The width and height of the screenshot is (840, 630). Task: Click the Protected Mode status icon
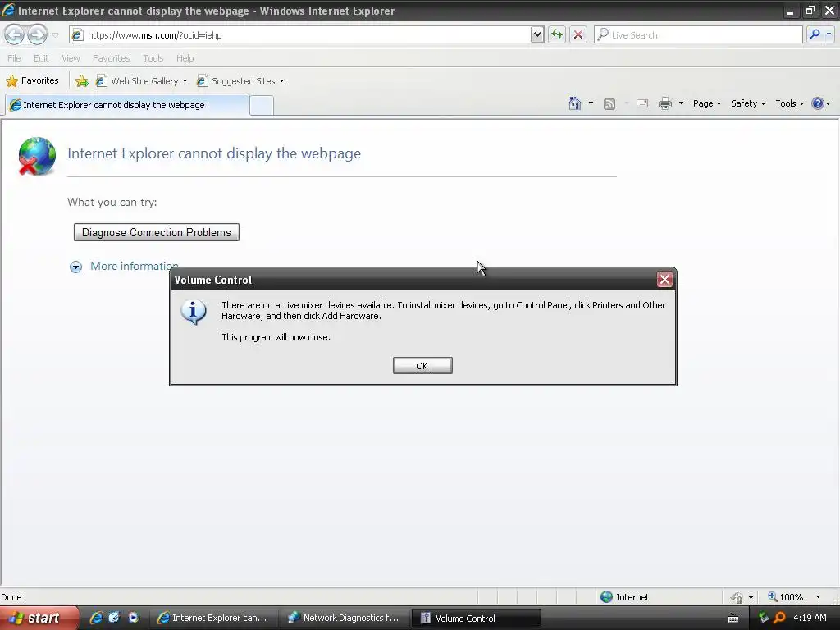pyautogui.click(x=737, y=597)
